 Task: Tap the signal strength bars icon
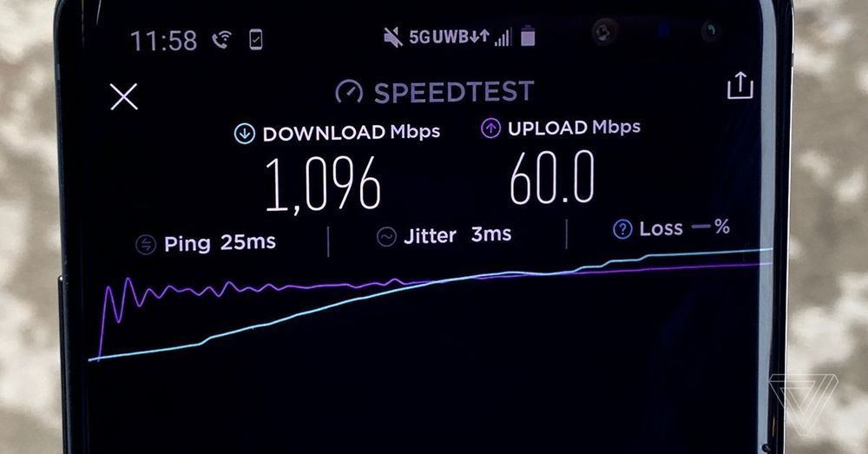coord(503,37)
